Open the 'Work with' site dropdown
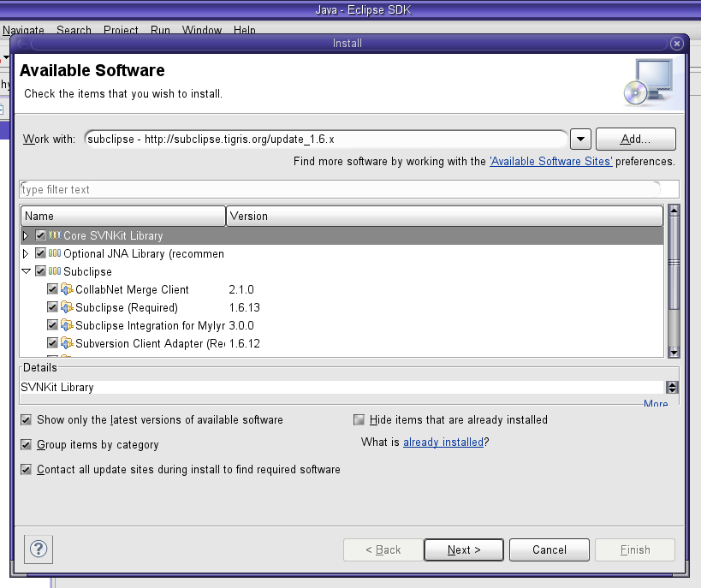701x588 pixels. (580, 139)
